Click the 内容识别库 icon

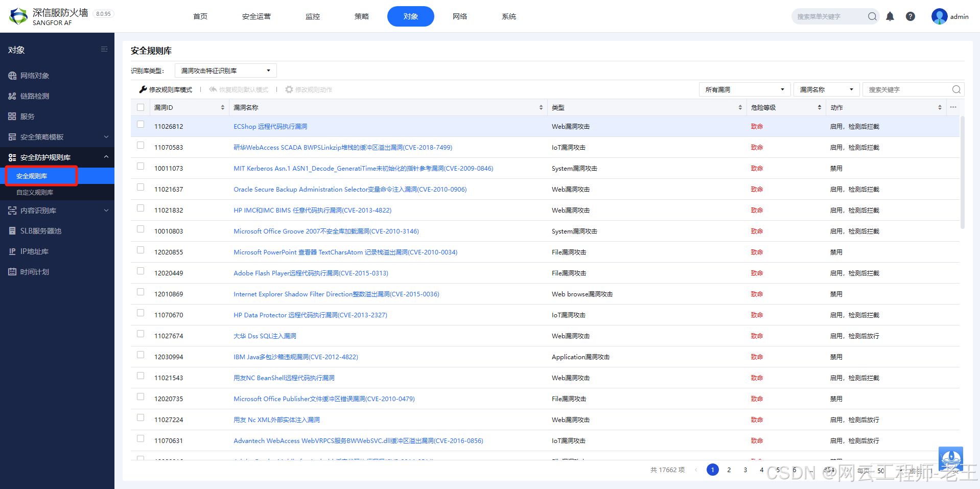click(12, 211)
